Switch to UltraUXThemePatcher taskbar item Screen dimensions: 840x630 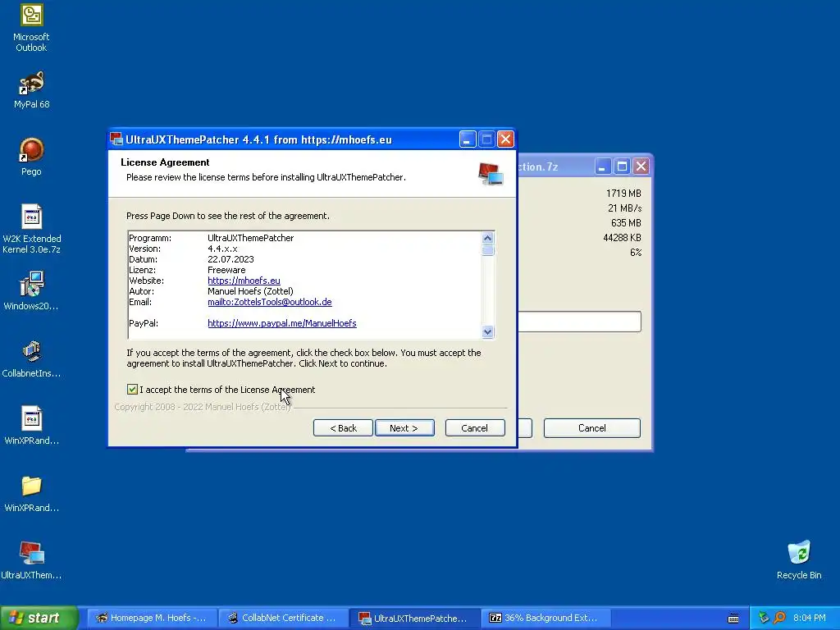(x=414, y=619)
